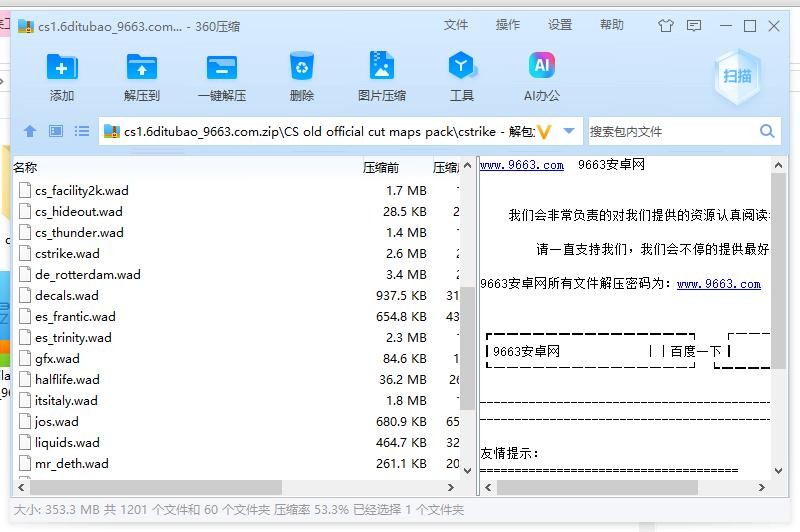
Task: Switch to thumbnail view icon
Action: tap(56, 131)
